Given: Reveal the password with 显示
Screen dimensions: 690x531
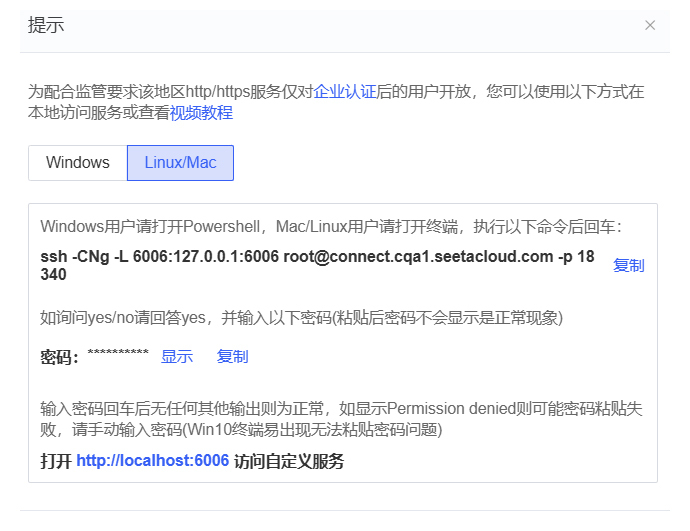Looking at the screenshot, I should [176, 356].
